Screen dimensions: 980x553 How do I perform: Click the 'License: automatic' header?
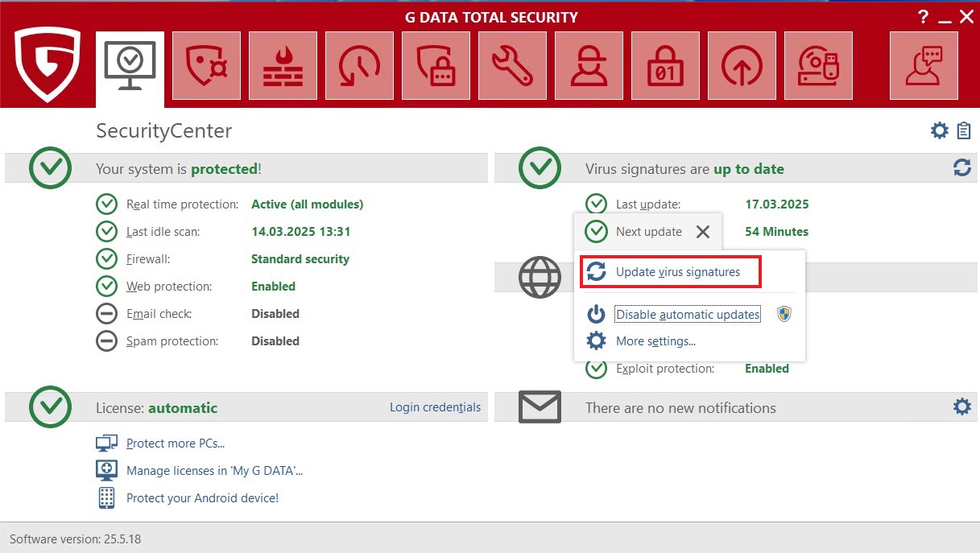pos(156,408)
